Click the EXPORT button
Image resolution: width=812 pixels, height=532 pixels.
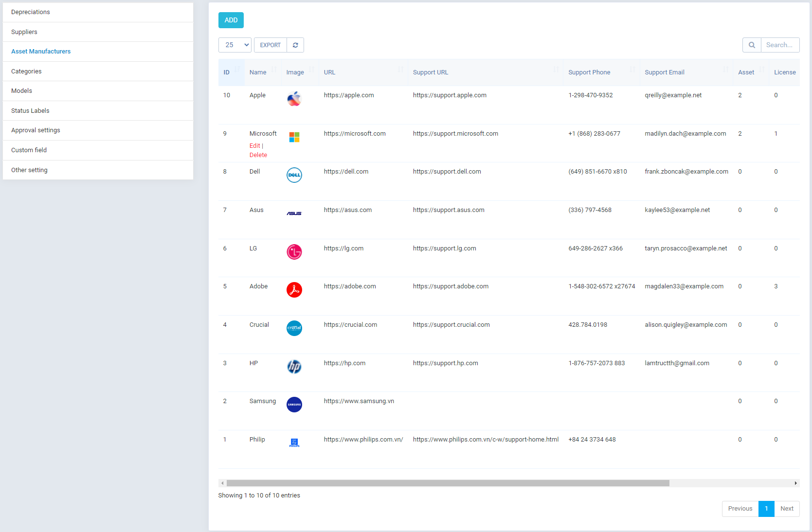(x=271, y=45)
